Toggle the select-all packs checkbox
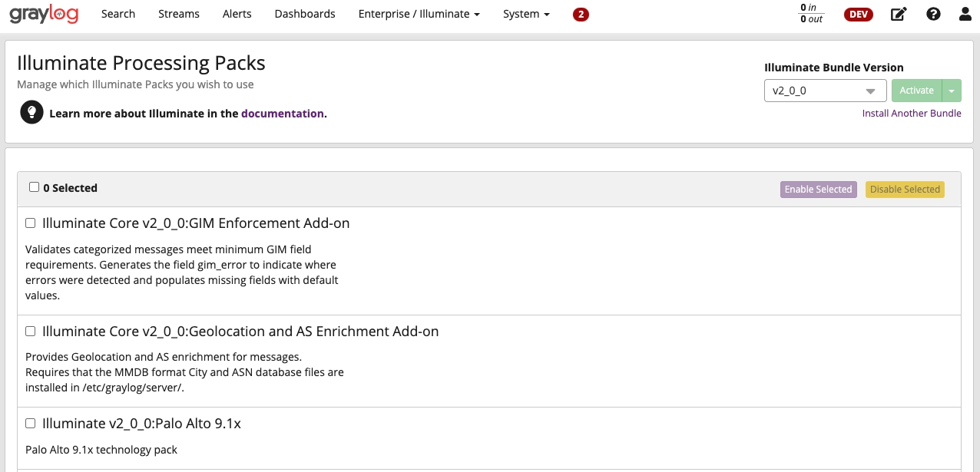The height and width of the screenshot is (472, 980). click(34, 187)
